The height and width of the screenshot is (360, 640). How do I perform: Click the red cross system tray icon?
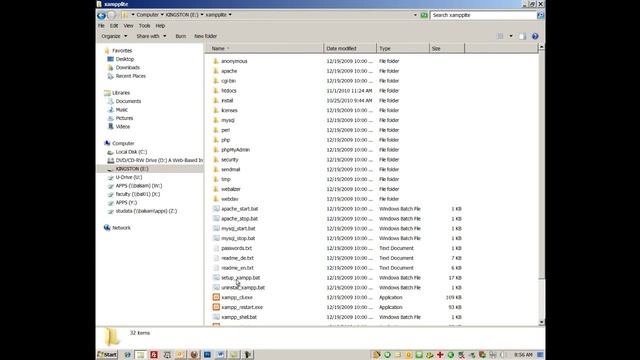tap(440, 355)
